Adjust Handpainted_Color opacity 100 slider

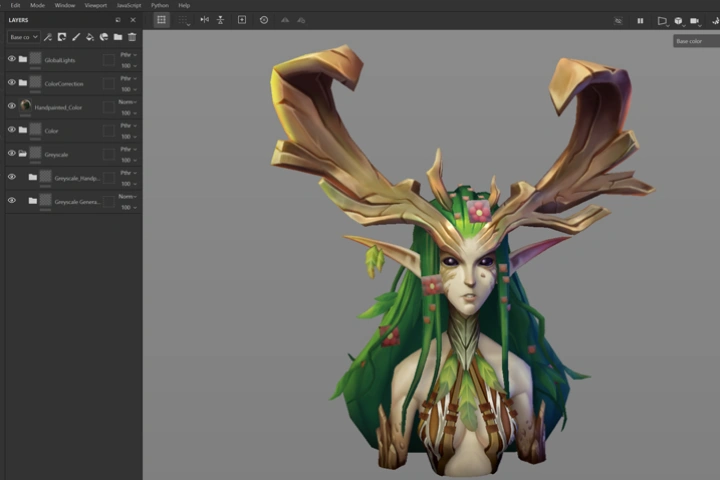pyautogui.click(x=129, y=113)
